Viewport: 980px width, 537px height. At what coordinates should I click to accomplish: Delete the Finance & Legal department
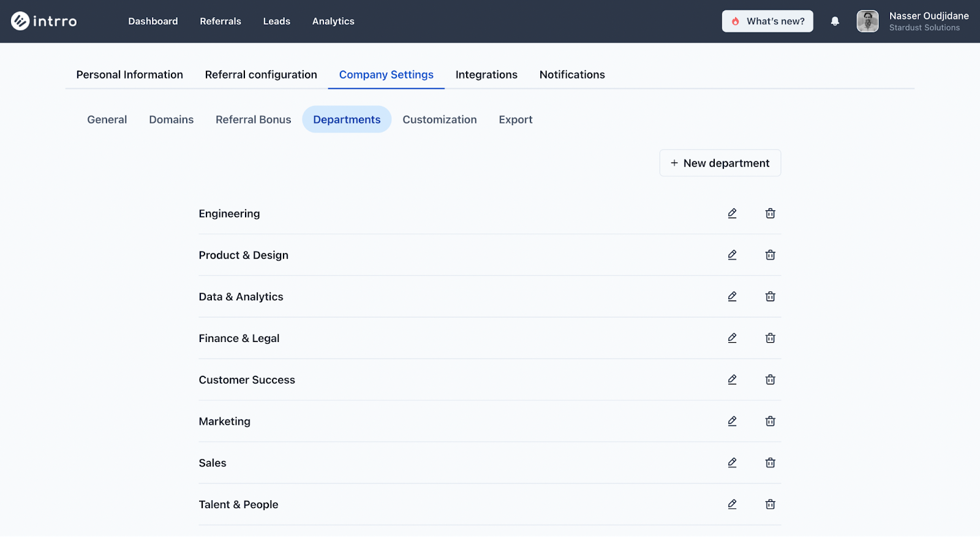770,338
